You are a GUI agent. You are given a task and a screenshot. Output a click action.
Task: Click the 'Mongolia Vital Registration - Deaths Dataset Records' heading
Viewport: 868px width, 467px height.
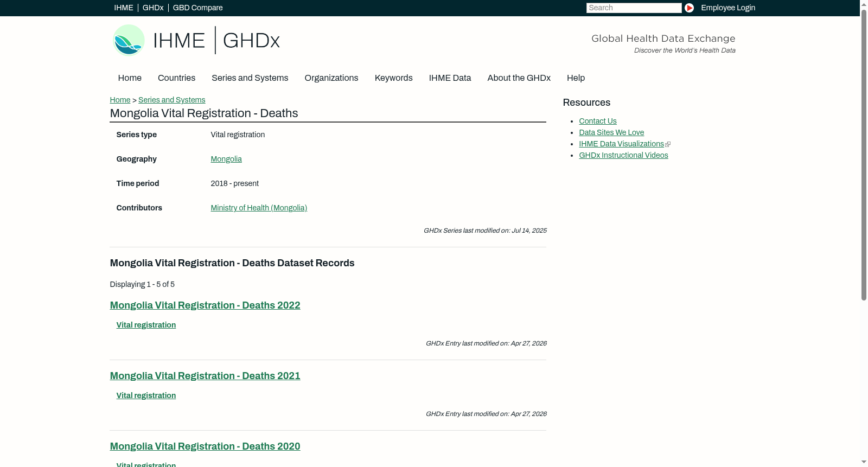(x=232, y=263)
